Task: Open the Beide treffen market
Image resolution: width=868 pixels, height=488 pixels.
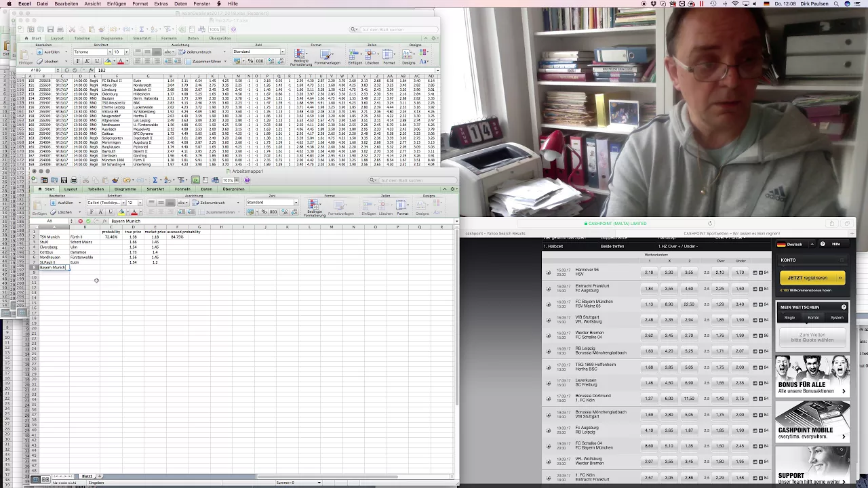Action: [612, 246]
